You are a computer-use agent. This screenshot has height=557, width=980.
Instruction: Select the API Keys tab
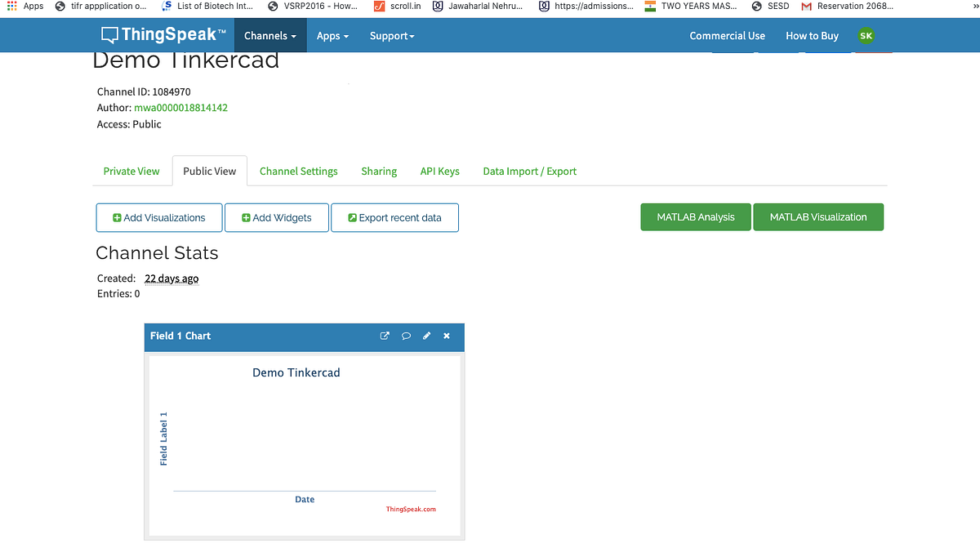pyautogui.click(x=439, y=171)
